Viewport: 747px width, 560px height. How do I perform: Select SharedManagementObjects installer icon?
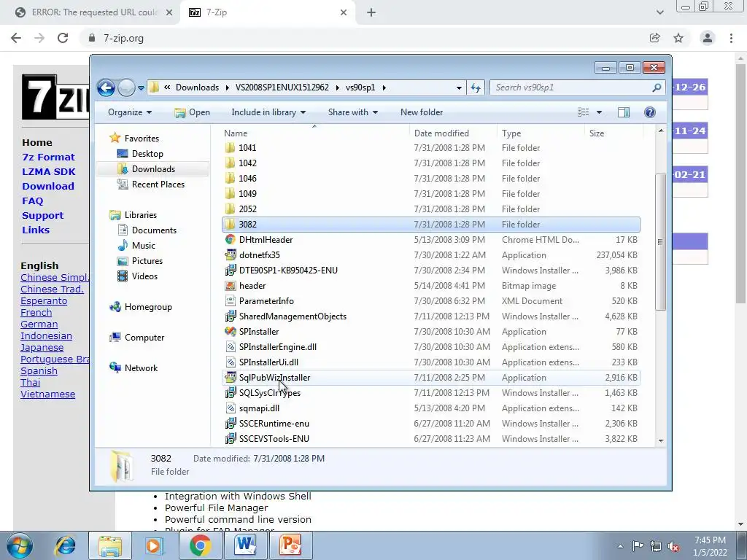[230, 316]
